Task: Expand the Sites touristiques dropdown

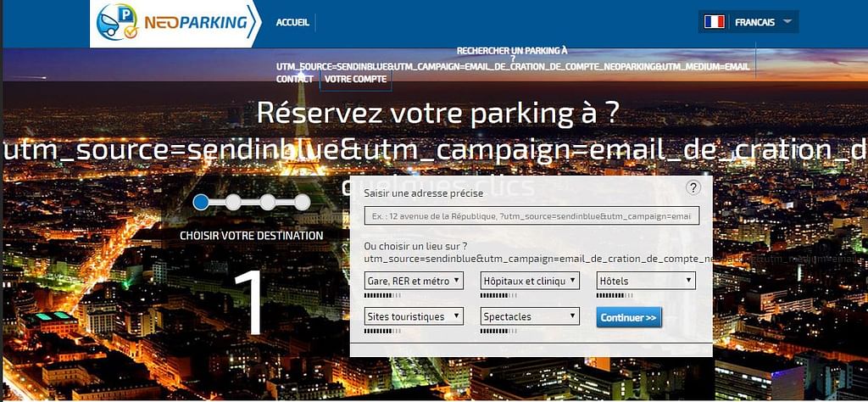Action: 414,316
